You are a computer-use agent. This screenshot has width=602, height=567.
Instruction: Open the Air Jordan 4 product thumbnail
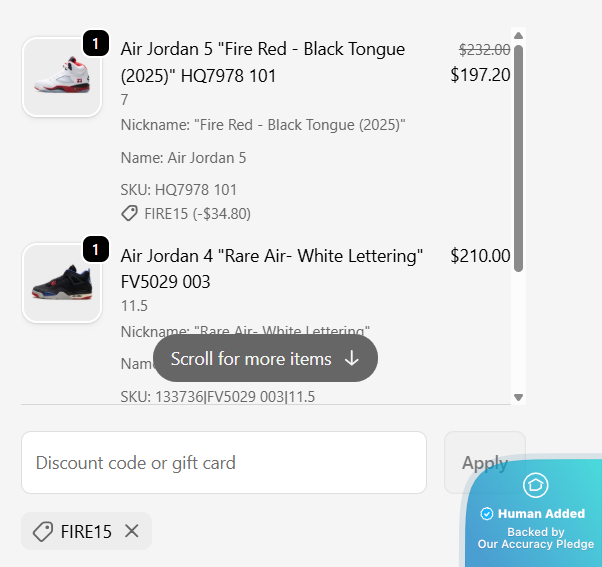(62, 283)
